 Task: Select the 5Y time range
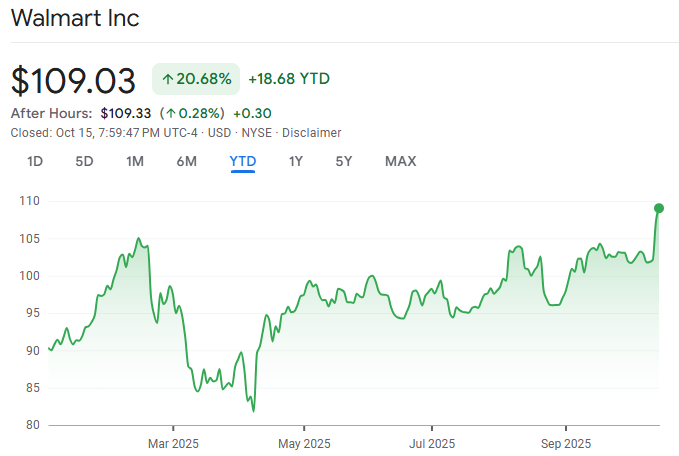point(344,161)
